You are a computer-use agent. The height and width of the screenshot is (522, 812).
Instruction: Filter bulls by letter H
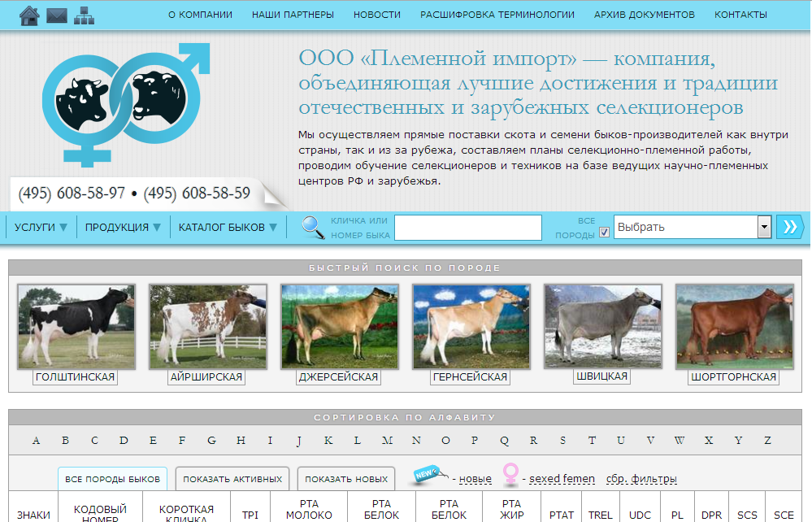click(241, 440)
